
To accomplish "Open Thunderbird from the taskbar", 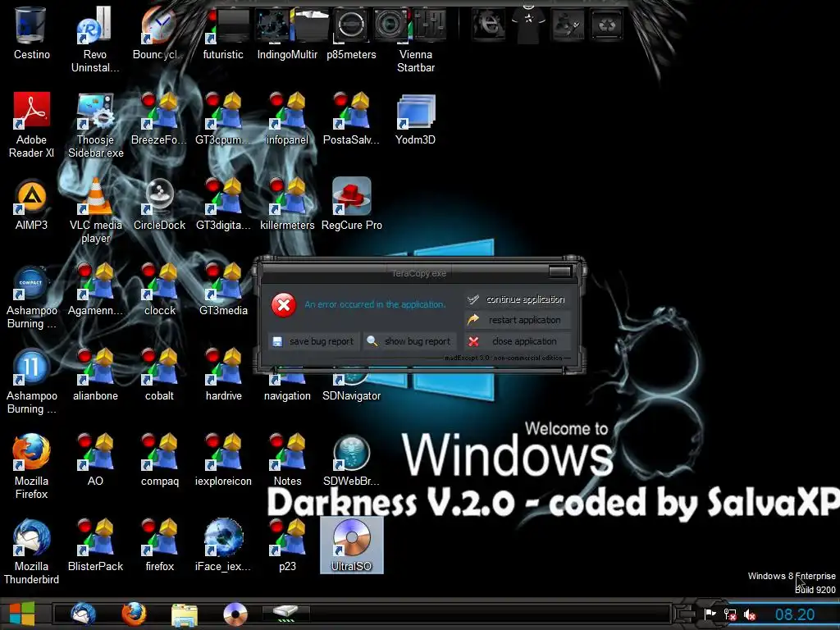I will [x=83, y=614].
